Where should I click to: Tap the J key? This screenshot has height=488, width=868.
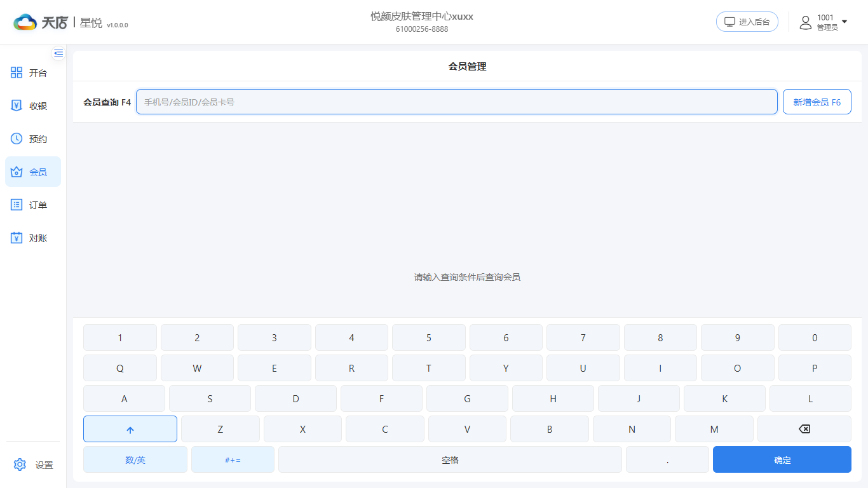639,398
